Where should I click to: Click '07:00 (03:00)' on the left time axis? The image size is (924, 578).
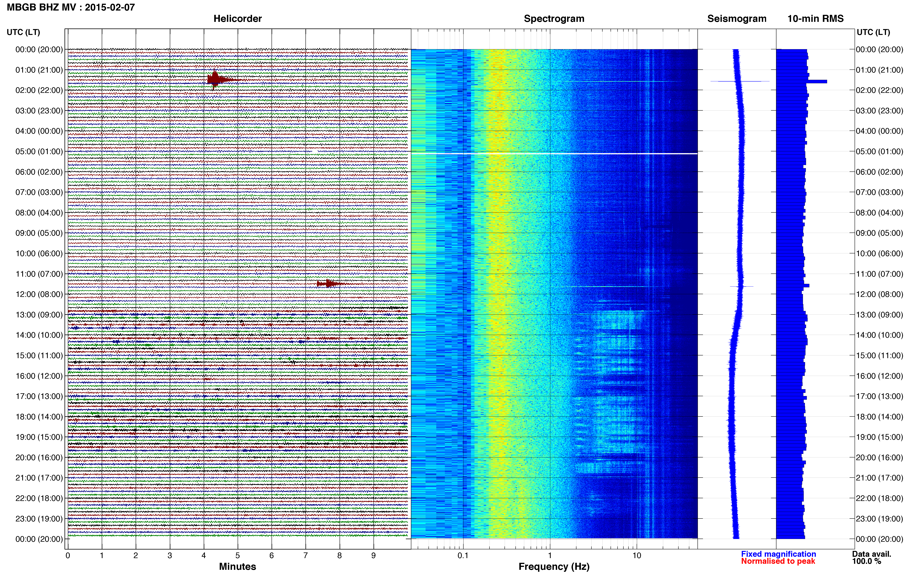point(39,192)
